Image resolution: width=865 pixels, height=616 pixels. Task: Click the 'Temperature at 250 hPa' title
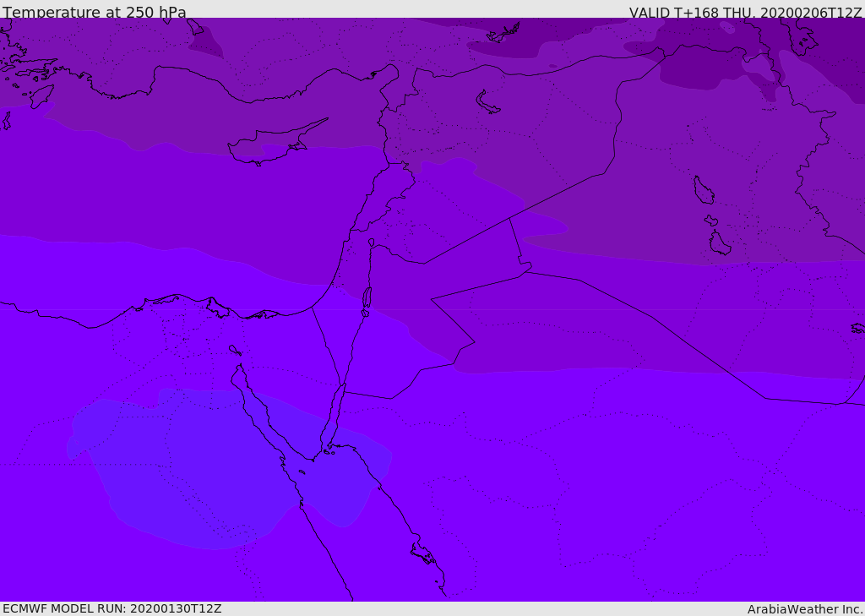pyautogui.click(x=94, y=13)
